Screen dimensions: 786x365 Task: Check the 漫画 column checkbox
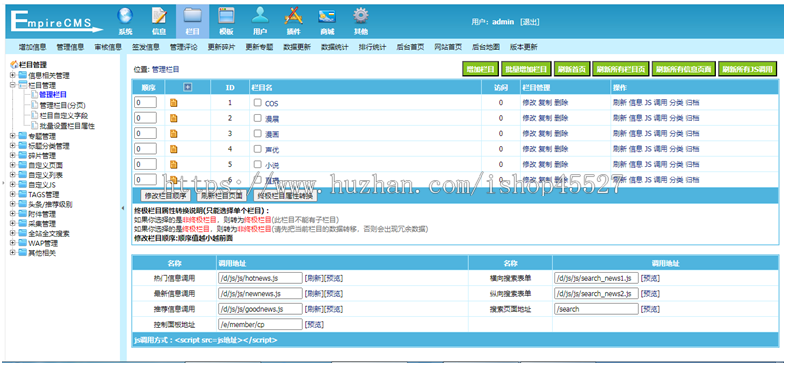257,133
